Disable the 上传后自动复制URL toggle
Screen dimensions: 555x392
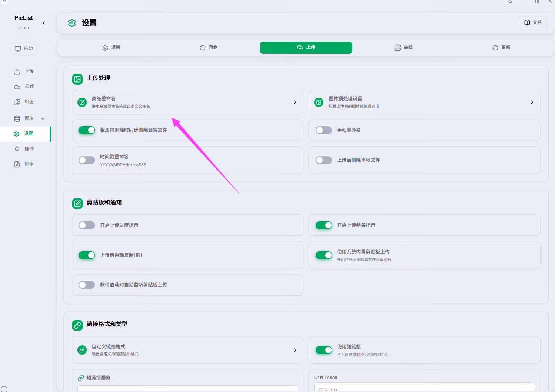pyautogui.click(x=87, y=255)
